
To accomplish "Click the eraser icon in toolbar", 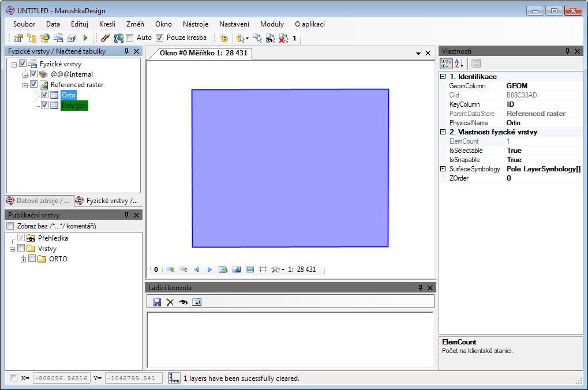I will [x=106, y=38].
